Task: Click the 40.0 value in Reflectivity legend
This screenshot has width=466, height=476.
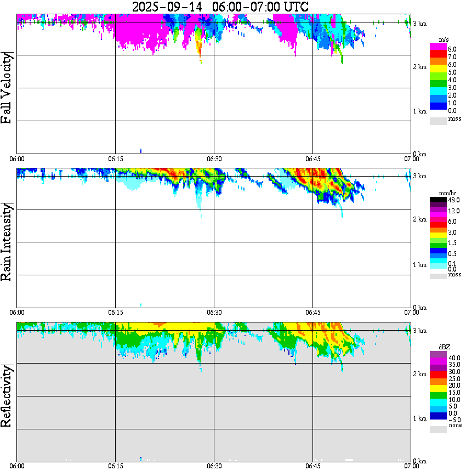Action: (454, 358)
